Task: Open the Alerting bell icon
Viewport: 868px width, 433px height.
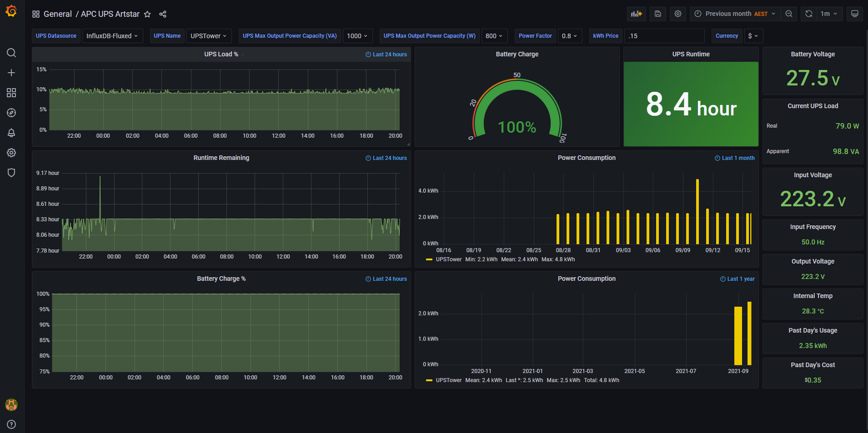Action: click(x=11, y=133)
